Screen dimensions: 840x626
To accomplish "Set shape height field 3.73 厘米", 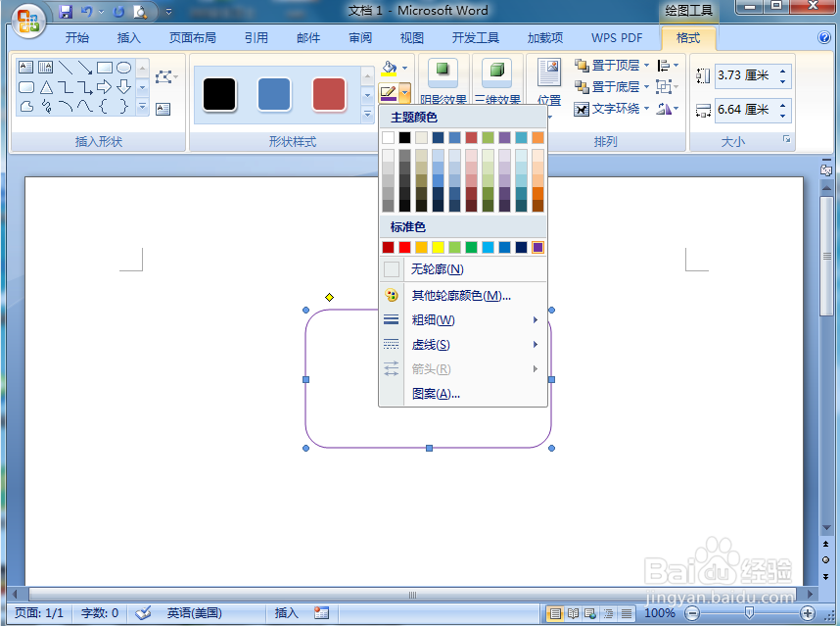I will (x=746, y=75).
